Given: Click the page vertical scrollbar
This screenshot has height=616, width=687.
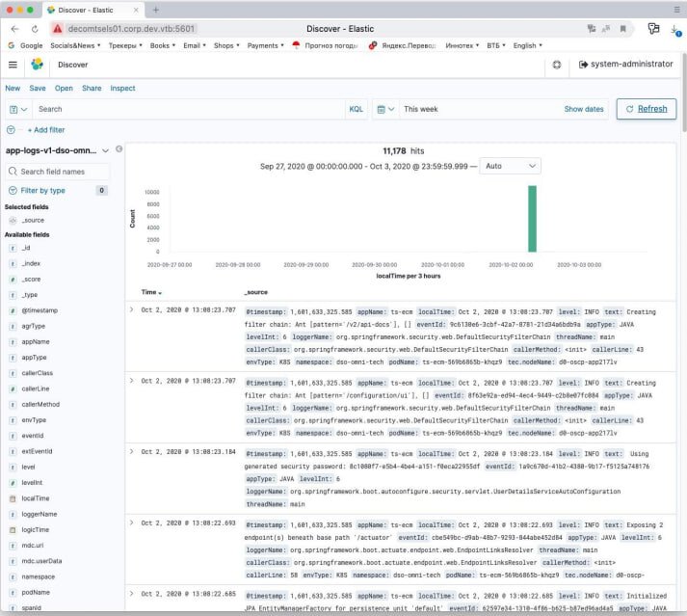Looking at the screenshot, I should tap(684, 93).
